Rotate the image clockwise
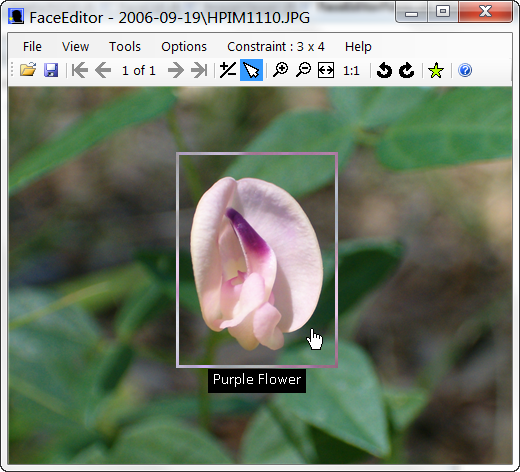This screenshot has height=472, width=520. click(x=407, y=70)
